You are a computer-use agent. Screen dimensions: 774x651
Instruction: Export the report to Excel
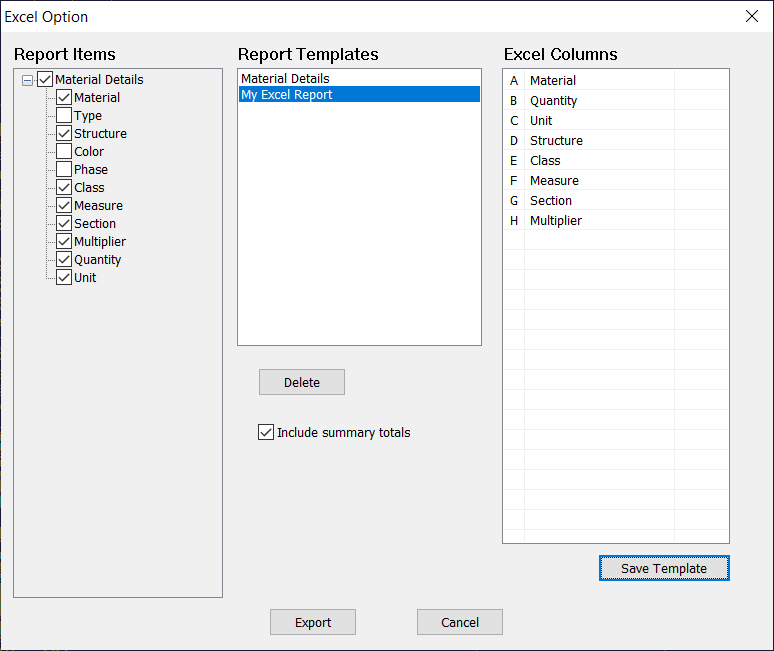(x=312, y=622)
